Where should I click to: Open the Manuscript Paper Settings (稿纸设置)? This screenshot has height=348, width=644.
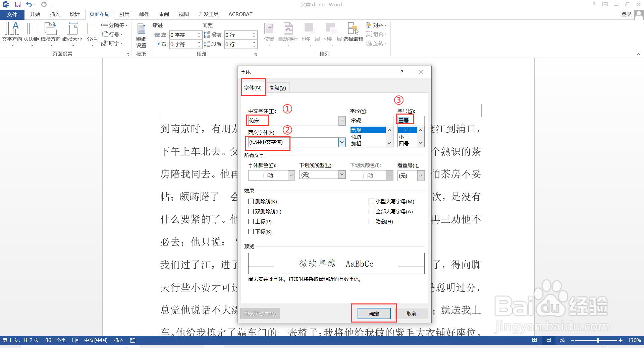141,36
